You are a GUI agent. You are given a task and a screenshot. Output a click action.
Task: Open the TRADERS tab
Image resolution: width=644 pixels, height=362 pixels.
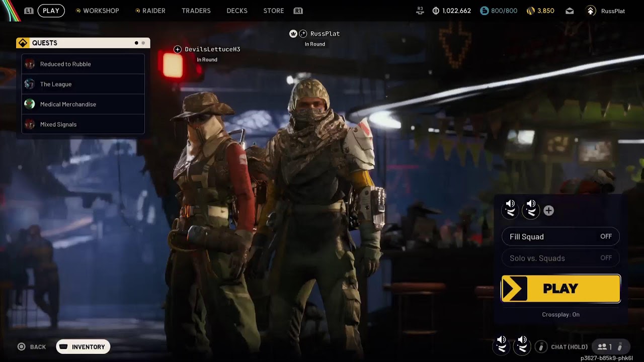point(196,11)
